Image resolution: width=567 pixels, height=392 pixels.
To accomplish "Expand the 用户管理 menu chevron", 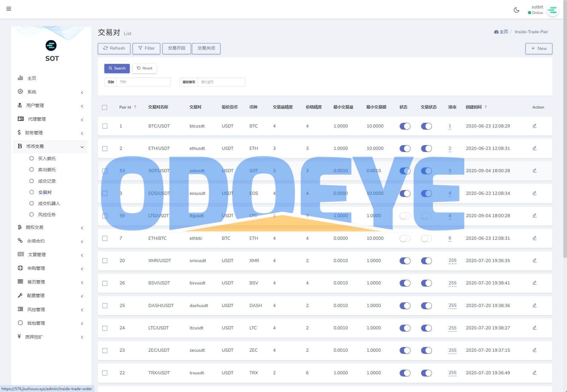I will 82,106.
